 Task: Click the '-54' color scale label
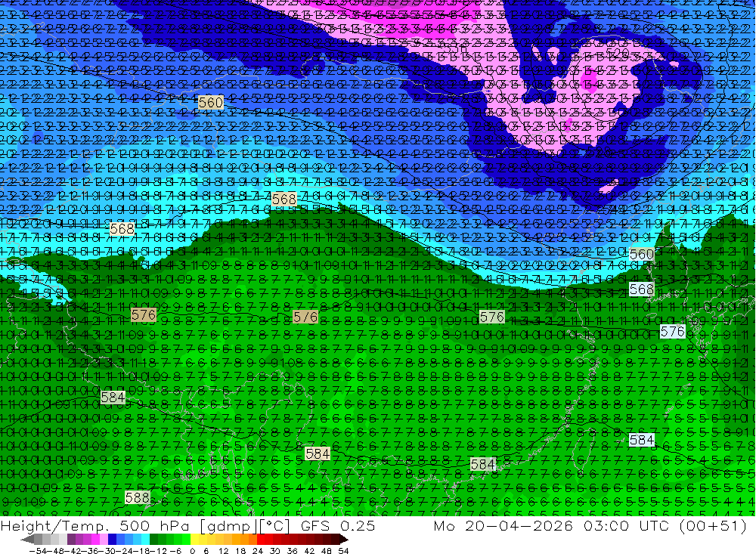37,551
